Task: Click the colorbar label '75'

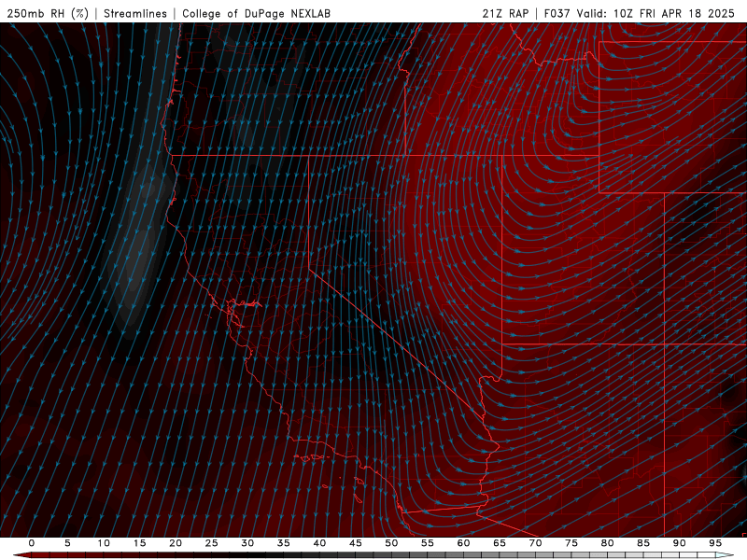Action: pos(571,543)
